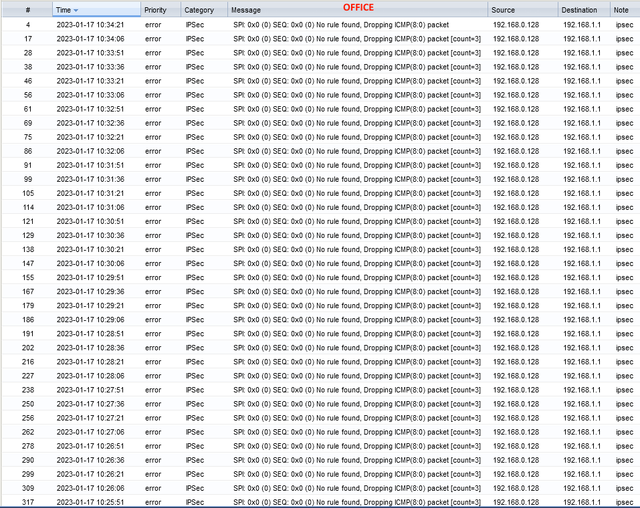Select timestamp 2023-01-17 10:33:36
This screenshot has height=508, width=640.
click(90, 67)
